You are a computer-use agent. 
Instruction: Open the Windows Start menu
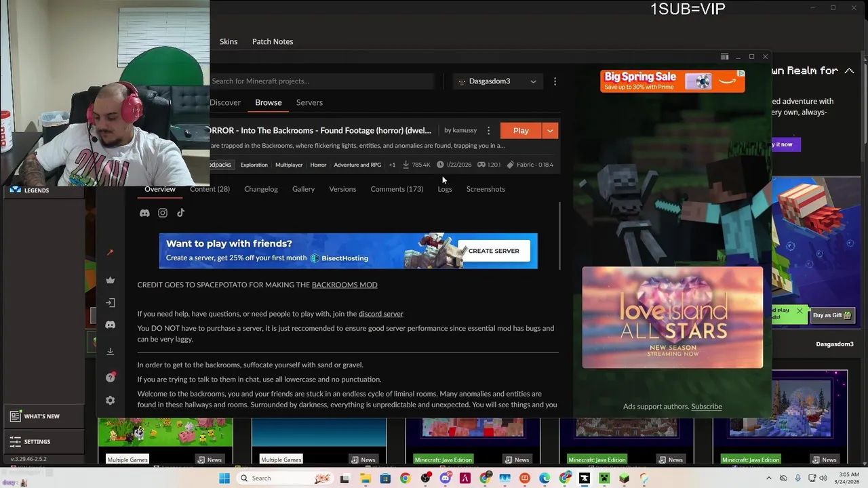tap(224, 479)
